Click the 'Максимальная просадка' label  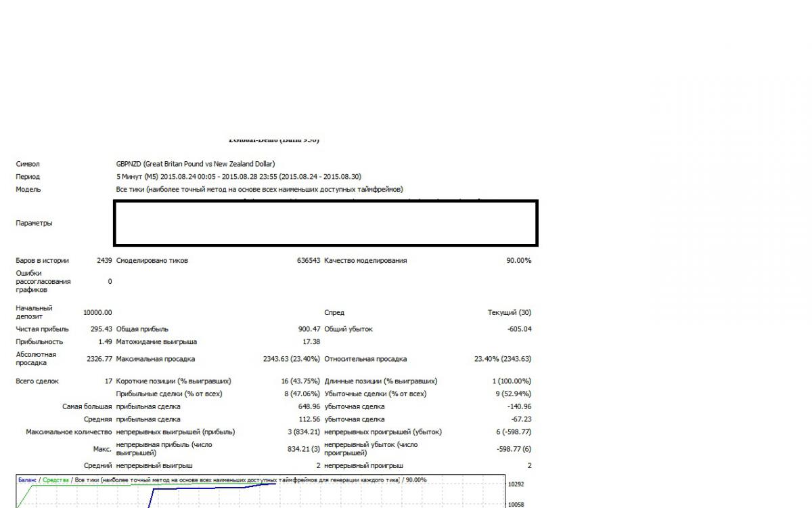tap(156, 359)
